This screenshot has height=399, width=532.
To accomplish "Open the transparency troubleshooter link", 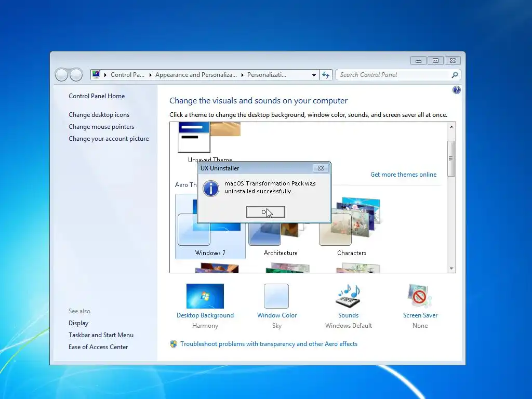I will pyautogui.click(x=269, y=344).
